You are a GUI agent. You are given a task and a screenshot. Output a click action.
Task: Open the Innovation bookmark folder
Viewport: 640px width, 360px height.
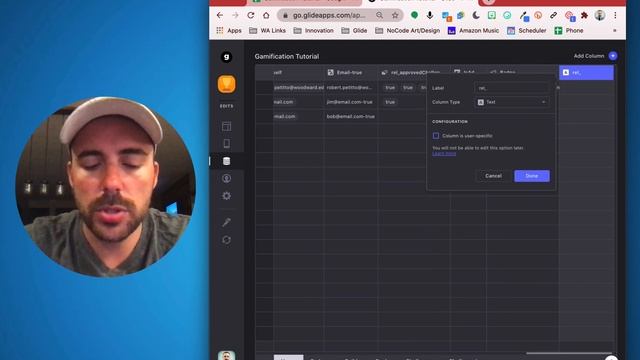click(x=313, y=31)
